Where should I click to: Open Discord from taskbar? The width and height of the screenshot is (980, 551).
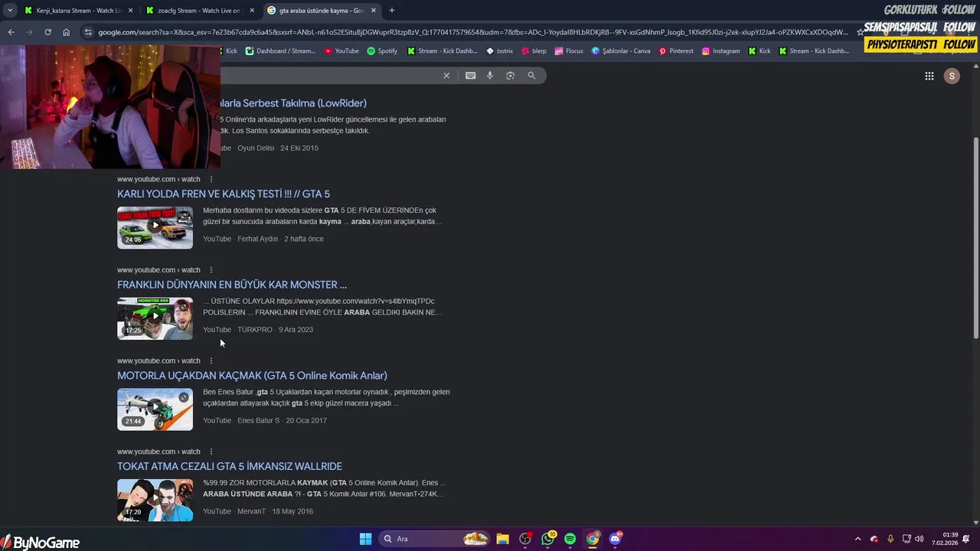click(x=615, y=539)
